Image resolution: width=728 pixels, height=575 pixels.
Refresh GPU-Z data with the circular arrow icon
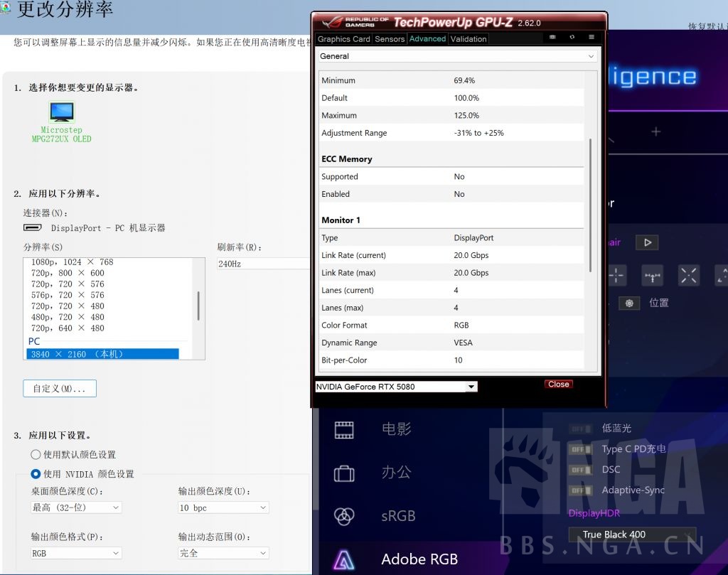click(572, 37)
